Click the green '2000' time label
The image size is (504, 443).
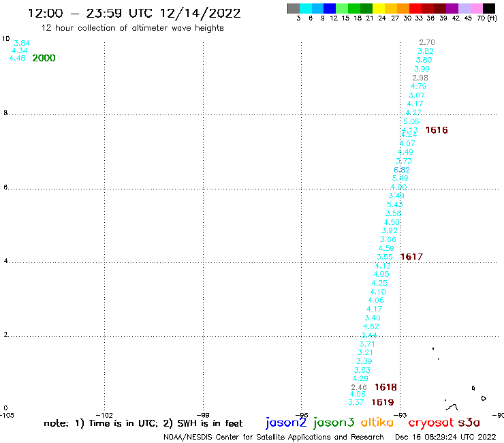44,58
